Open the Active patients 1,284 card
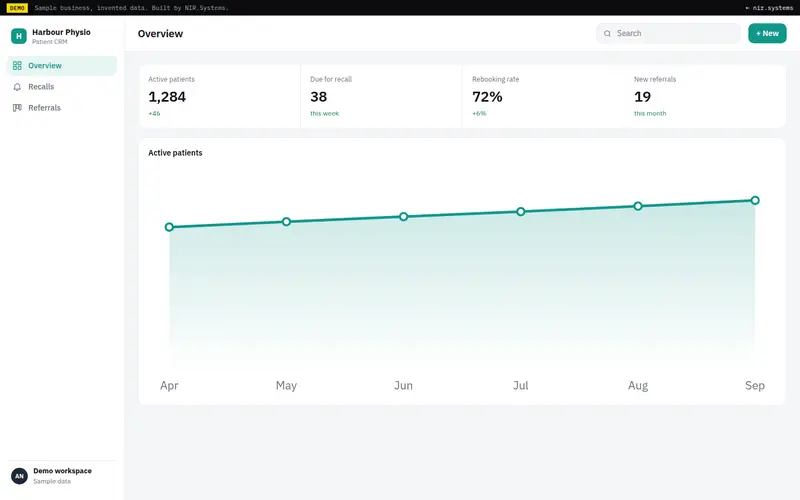 point(220,96)
